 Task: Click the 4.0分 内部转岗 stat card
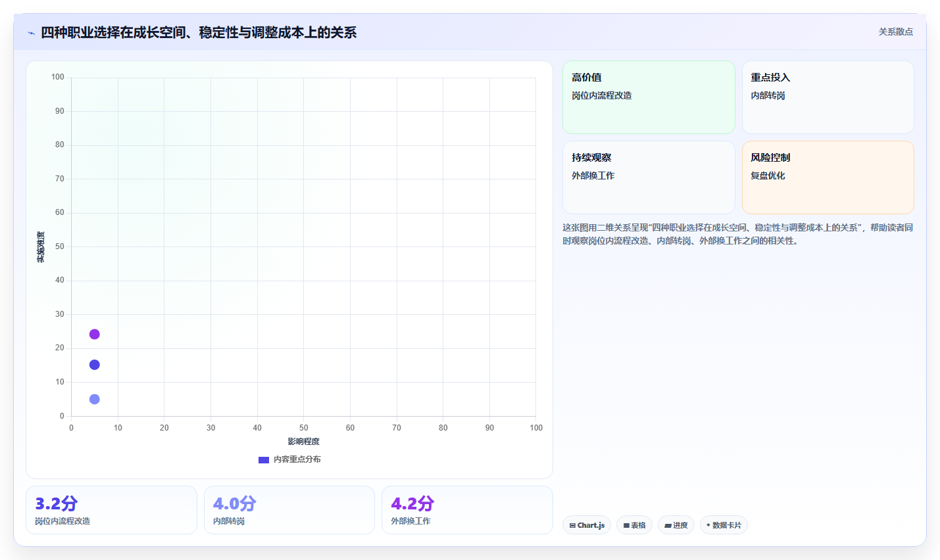coord(289,510)
